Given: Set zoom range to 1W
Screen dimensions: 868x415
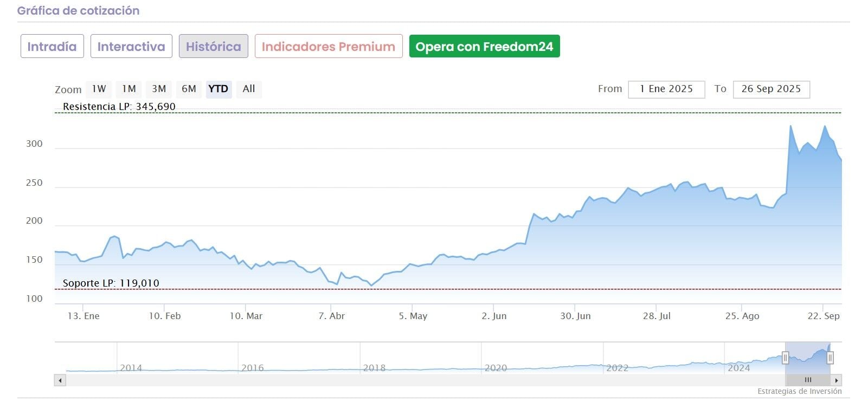Looking at the screenshot, I should (x=99, y=89).
